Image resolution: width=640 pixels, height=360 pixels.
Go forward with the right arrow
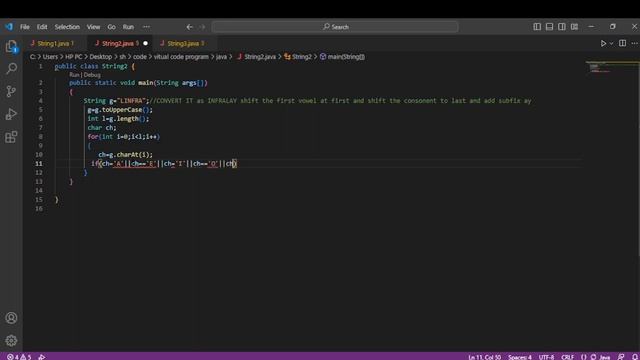[202, 27]
